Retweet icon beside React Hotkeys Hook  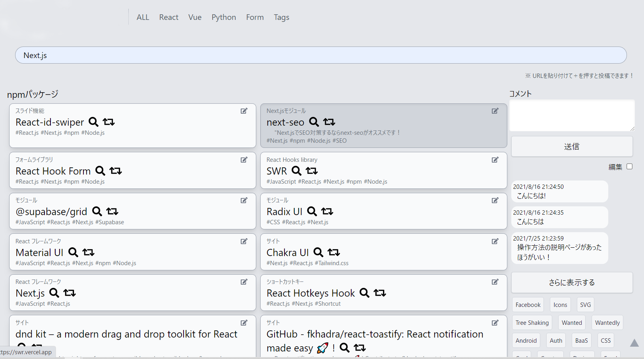click(380, 293)
